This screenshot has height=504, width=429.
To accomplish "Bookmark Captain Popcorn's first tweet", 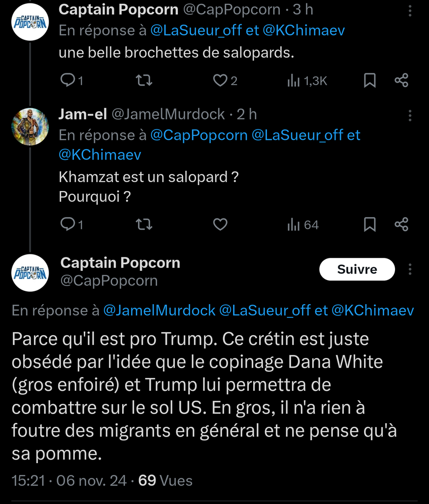I will (x=370, y=80).
